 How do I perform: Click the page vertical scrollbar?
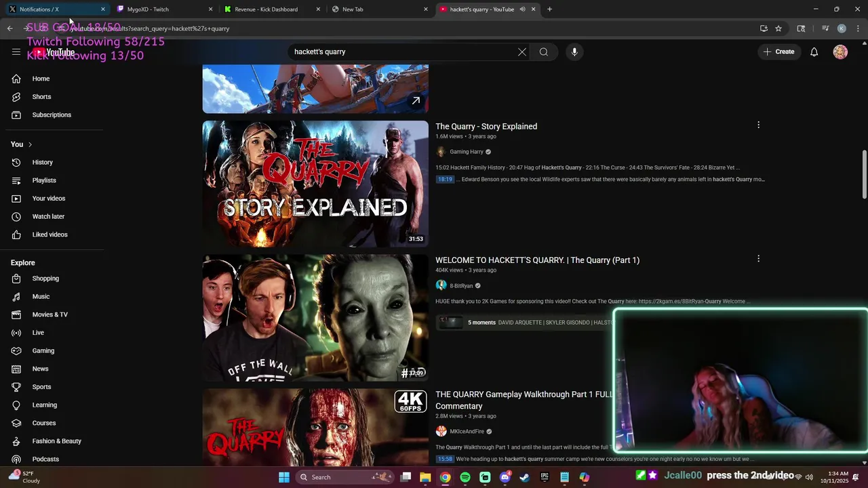pyautogui.click(x=864, y=175)
